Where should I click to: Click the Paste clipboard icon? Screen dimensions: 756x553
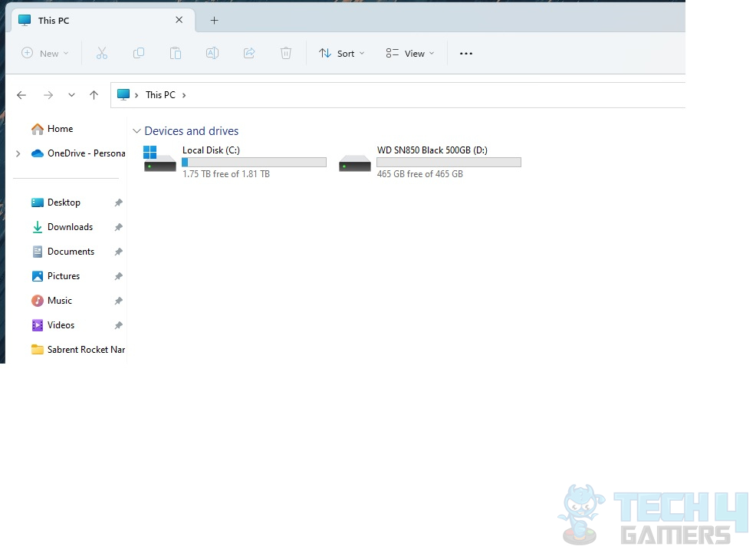176,53
